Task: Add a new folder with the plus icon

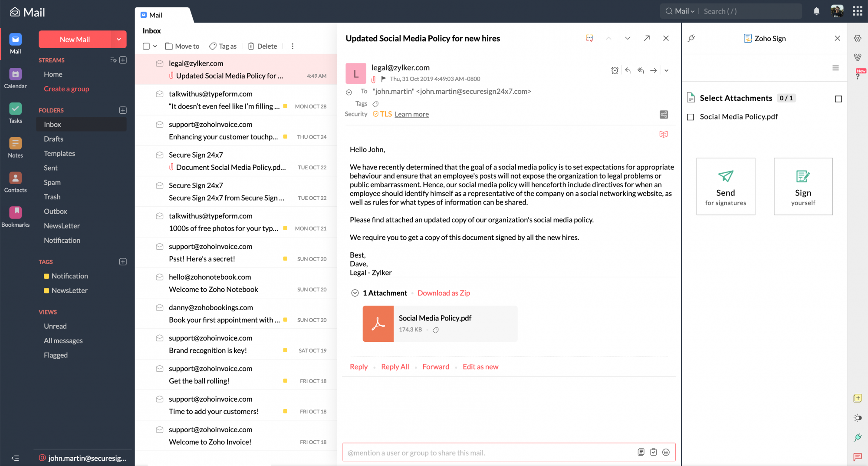Action: coord(123,110)
